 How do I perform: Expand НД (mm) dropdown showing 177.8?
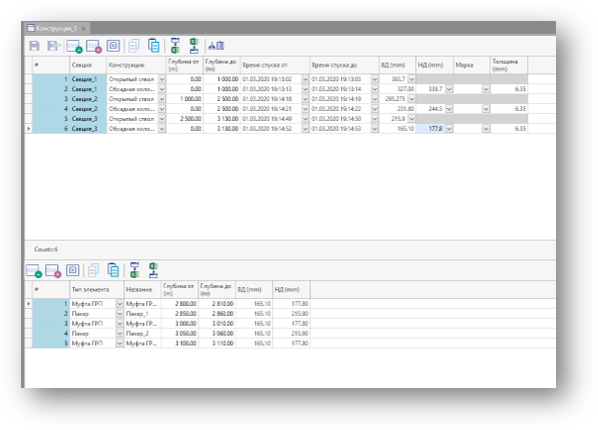coord(449,129)
